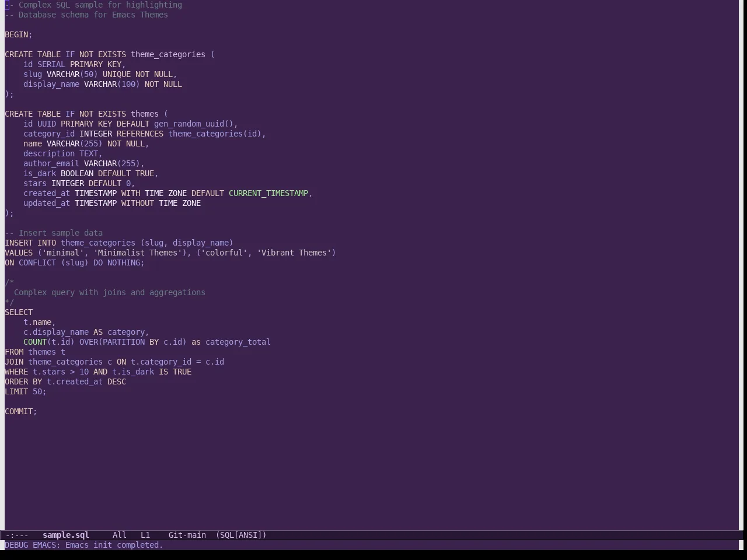Click the gen_random_uuid() function call
The height and width of the screenshot is (560, 747).
[194, 124]
